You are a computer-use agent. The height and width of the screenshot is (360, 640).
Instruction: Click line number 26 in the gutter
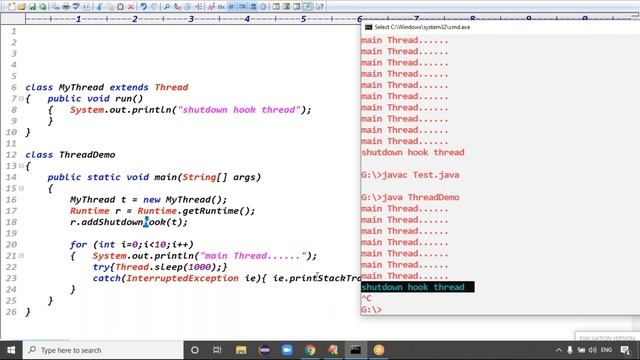click(x=11, y=312)
